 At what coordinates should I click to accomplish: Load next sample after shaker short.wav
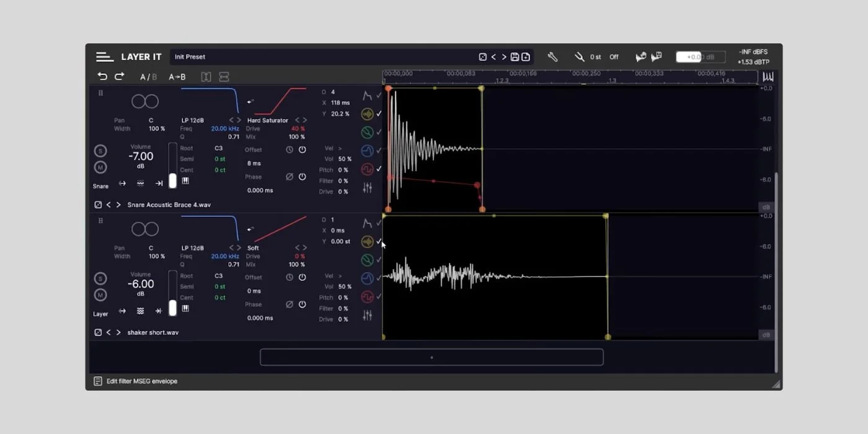coord(118,332)
